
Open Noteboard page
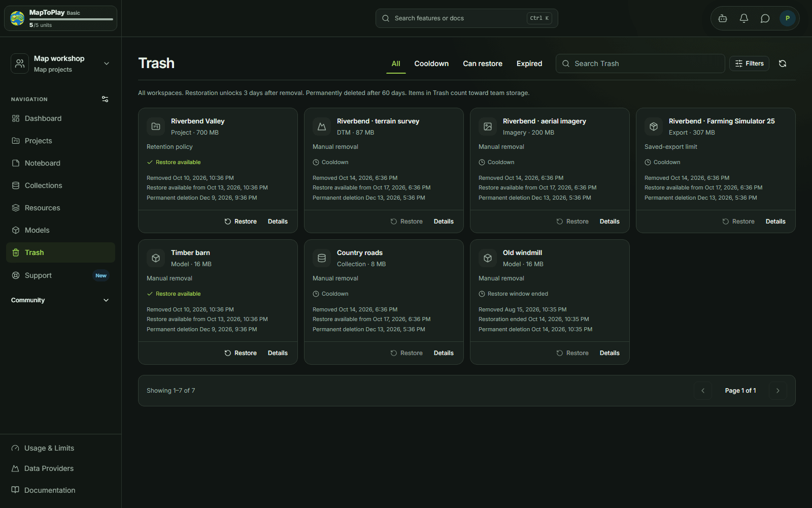click(60, 163)
